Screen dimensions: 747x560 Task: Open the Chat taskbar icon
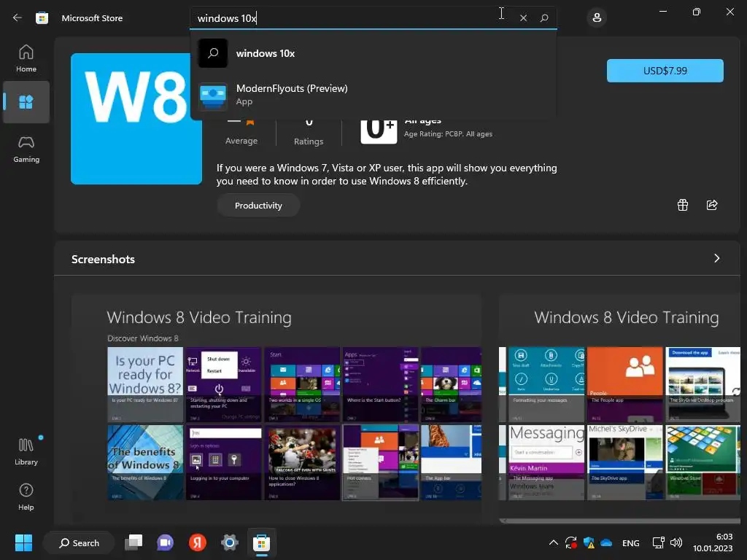coord(166,542)
